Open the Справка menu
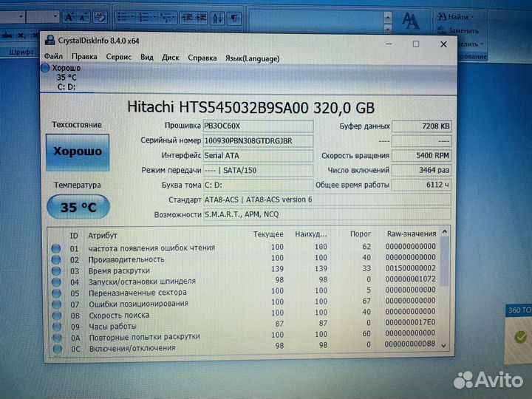 (202, 58)
